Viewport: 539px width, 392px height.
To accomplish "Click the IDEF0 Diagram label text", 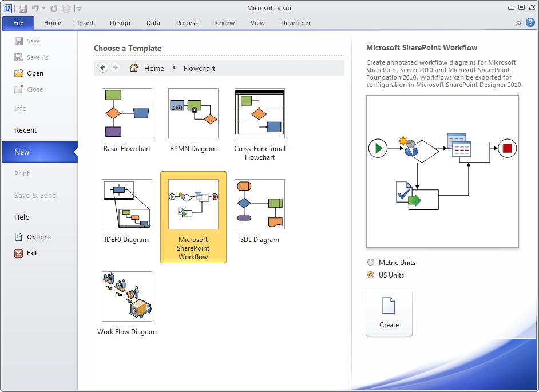I will tap(126, 240).
